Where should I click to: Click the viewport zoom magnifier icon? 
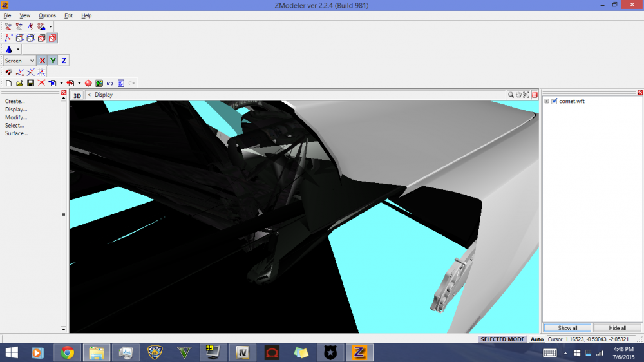click(x=511, y=95)
